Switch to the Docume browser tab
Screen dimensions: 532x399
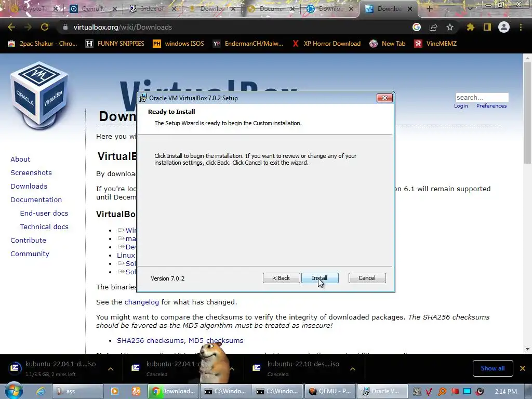pos(270,9)
